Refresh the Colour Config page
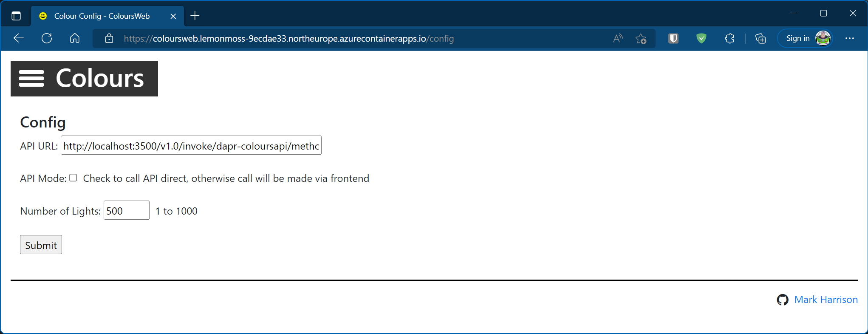The height and width of the screenshot is (334, 868). (47, 38)
